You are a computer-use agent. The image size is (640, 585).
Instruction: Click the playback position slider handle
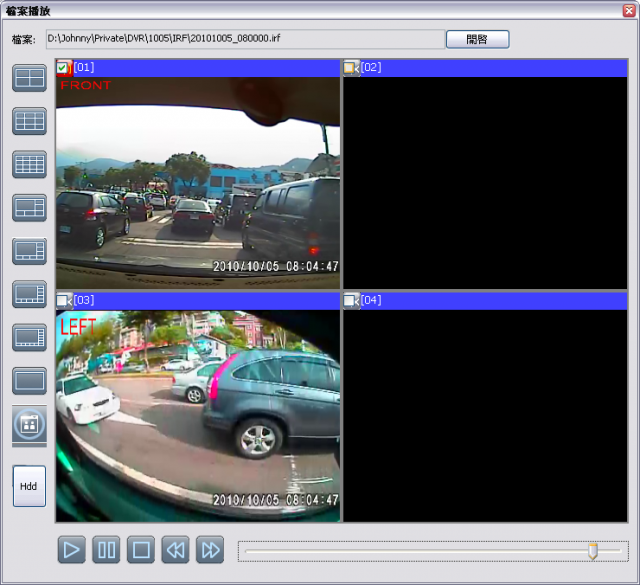(593, 551)
